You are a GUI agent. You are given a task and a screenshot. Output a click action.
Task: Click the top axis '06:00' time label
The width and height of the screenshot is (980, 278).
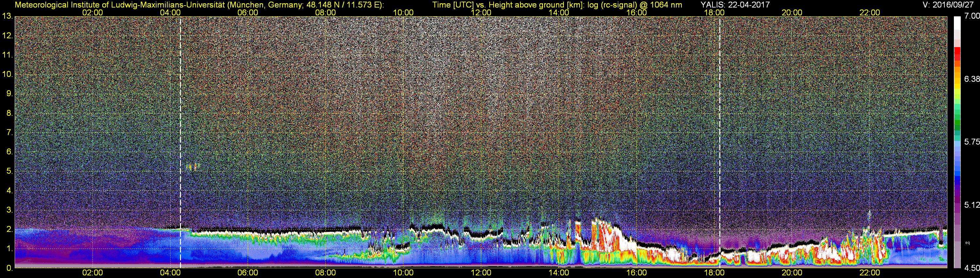click(x=248, y=12)
